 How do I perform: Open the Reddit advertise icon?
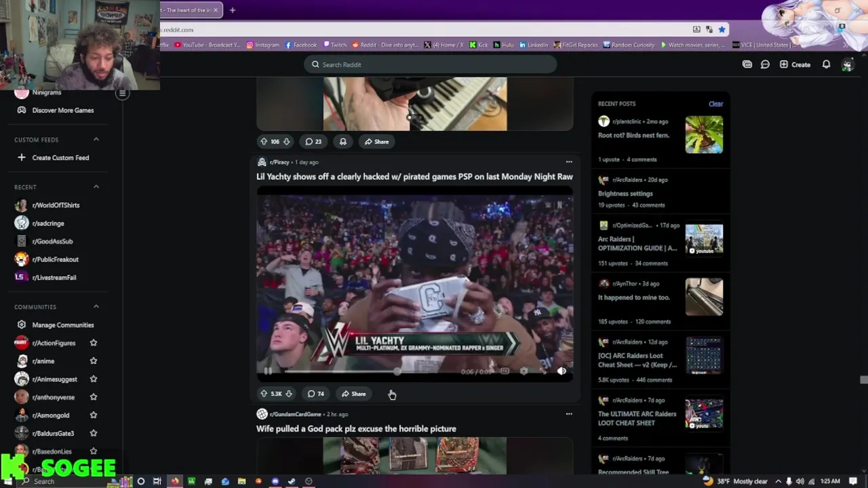click(x=747, y=64)
